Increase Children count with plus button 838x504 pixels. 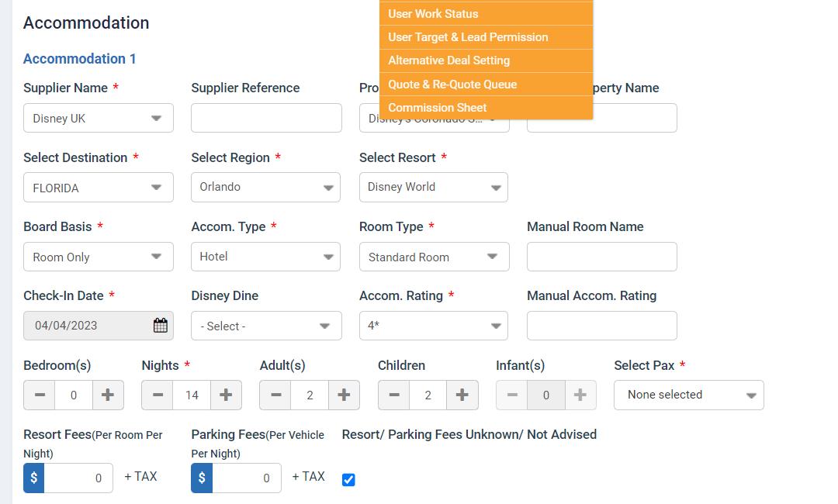pos(462,395)
